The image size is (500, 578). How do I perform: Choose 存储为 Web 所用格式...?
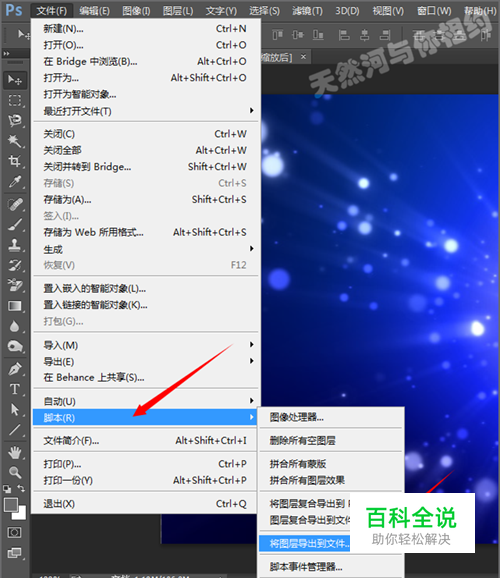(x=145, y=232)
